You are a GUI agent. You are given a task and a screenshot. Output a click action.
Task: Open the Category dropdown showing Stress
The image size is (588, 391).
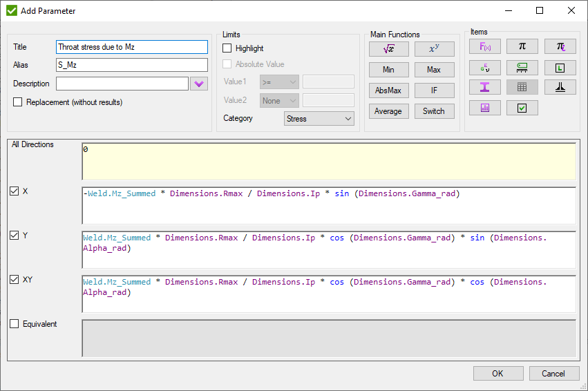click(319, 119)
